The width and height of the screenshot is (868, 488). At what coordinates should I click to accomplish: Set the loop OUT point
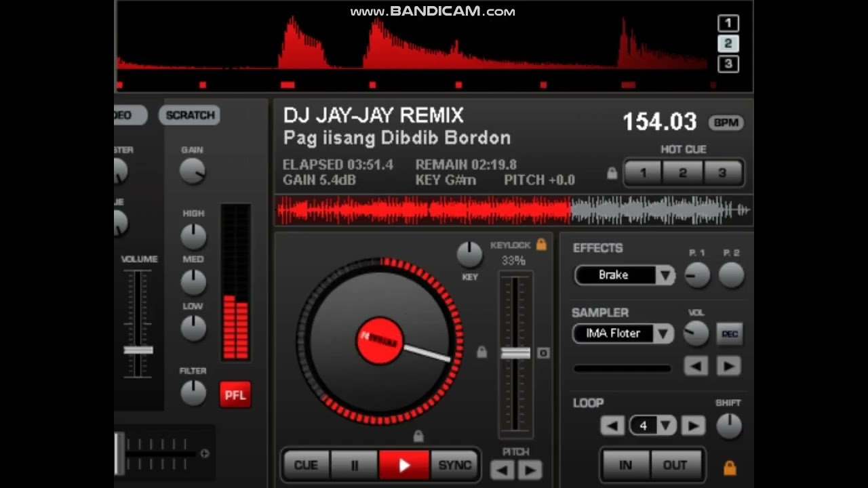675,465
